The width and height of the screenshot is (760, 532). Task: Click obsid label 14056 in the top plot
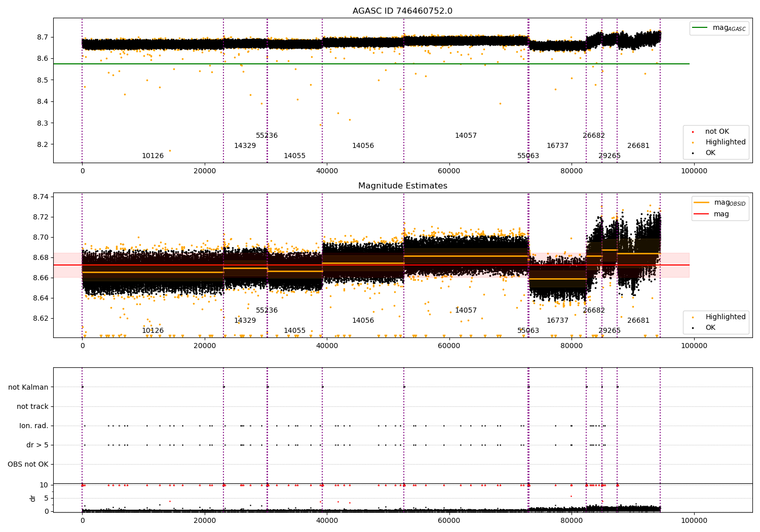[363, 146]
